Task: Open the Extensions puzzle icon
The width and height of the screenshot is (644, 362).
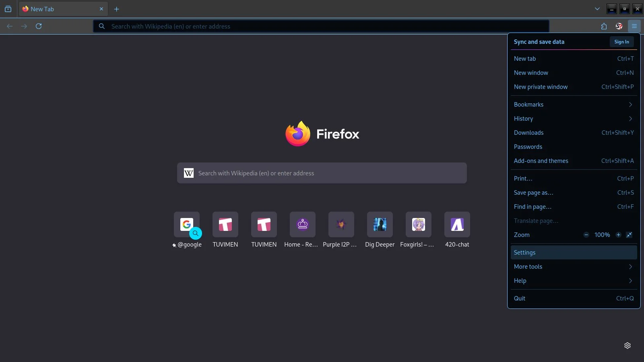Action: (604, 26)
